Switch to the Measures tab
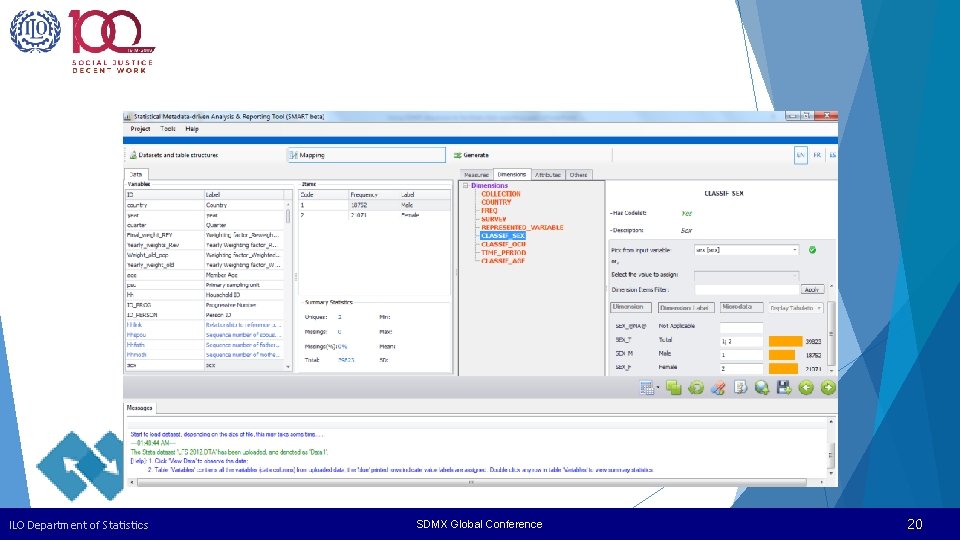 pos(476,175)
